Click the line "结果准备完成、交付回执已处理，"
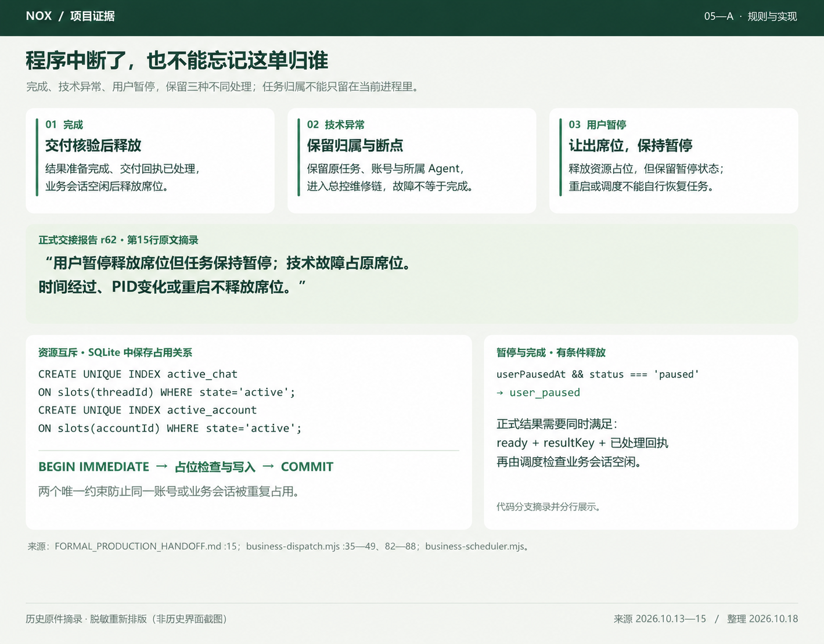The width and height of the screenshot is (824, 644). [x=123, y=168]
